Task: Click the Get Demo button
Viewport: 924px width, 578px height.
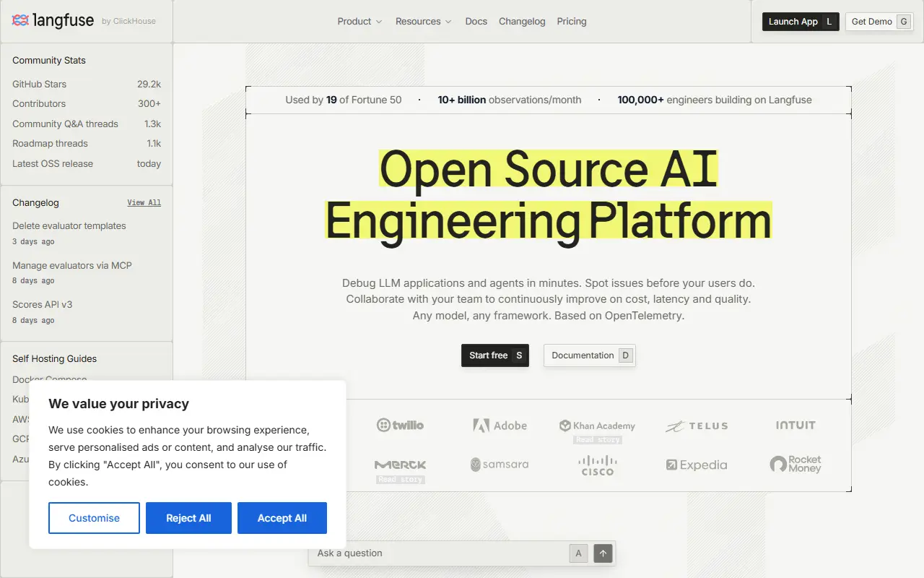Action: [x=880, y=22]
